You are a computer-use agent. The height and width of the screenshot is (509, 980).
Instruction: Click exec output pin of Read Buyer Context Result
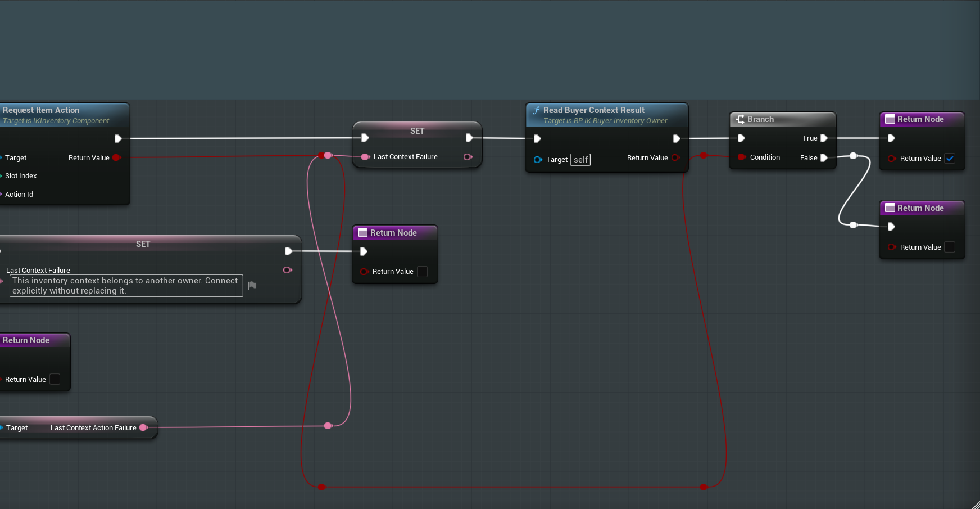(677, 138)
